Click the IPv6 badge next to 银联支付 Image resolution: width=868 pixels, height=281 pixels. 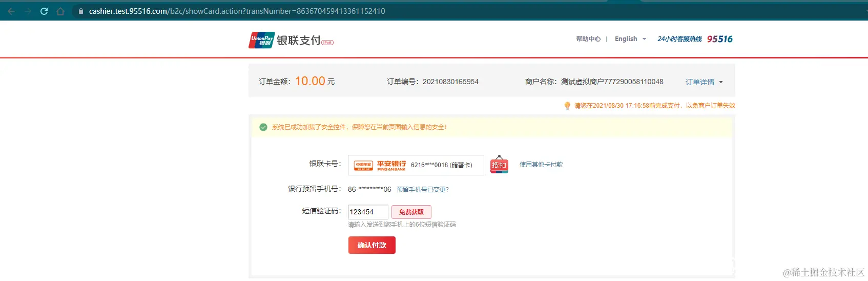327,43
